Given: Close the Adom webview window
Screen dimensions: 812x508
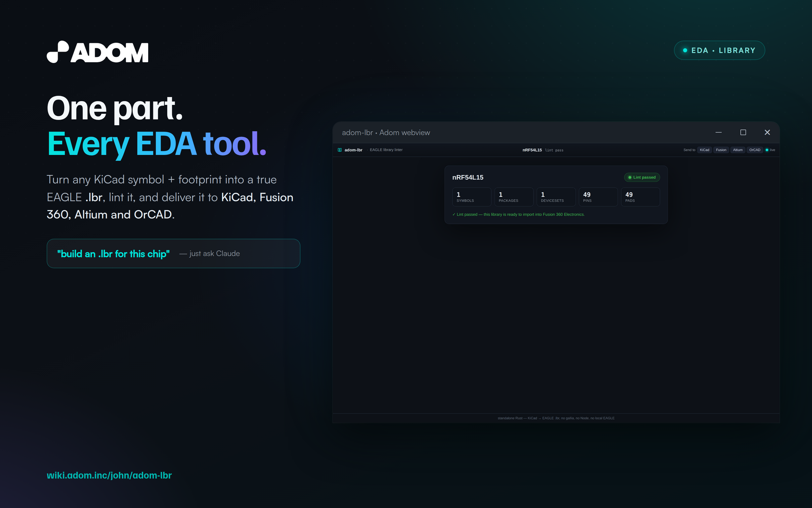Looking at the screenshot, I should (x=767, y=132).
